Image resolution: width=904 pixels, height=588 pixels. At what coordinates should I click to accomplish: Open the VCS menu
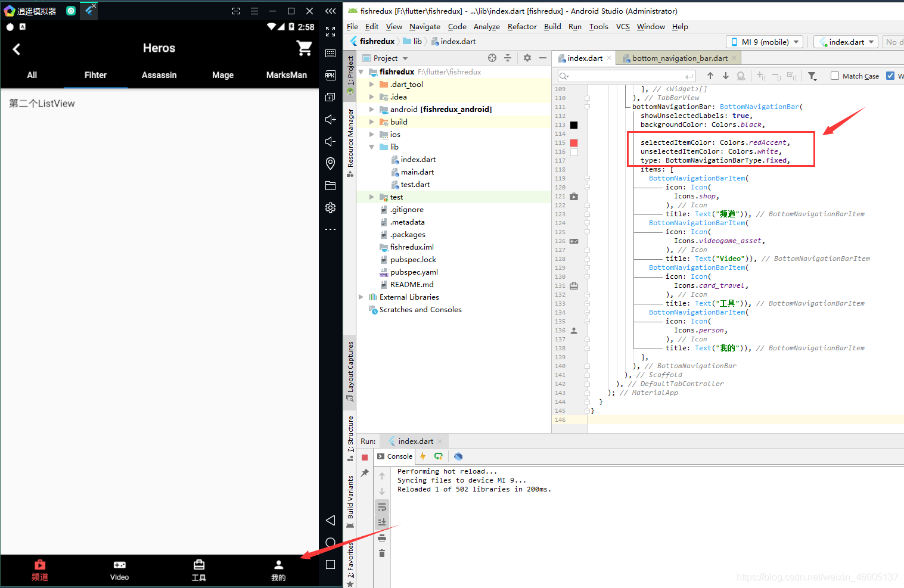pyautogui.click(x=623, y=26)
